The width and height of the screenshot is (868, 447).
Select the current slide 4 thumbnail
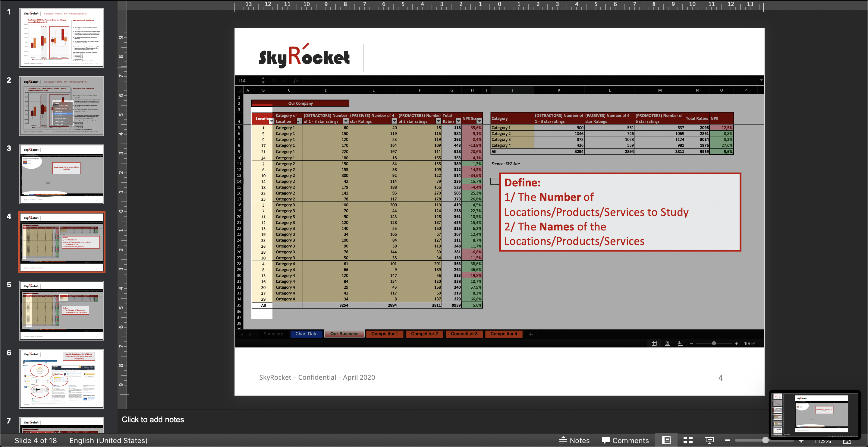[61, 243]
